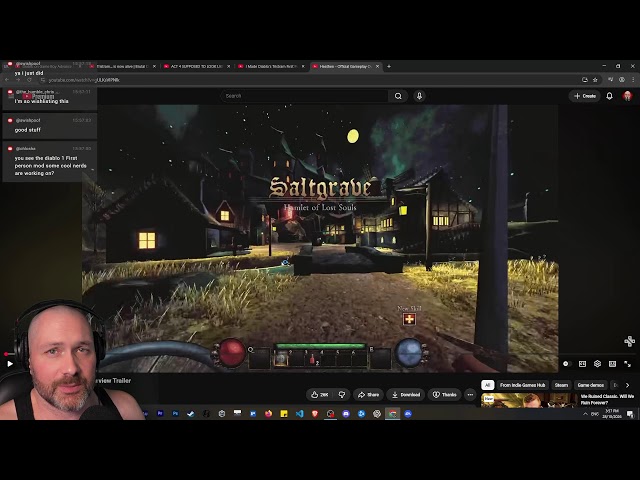Select the Steam filter chip

pos(561,385)
